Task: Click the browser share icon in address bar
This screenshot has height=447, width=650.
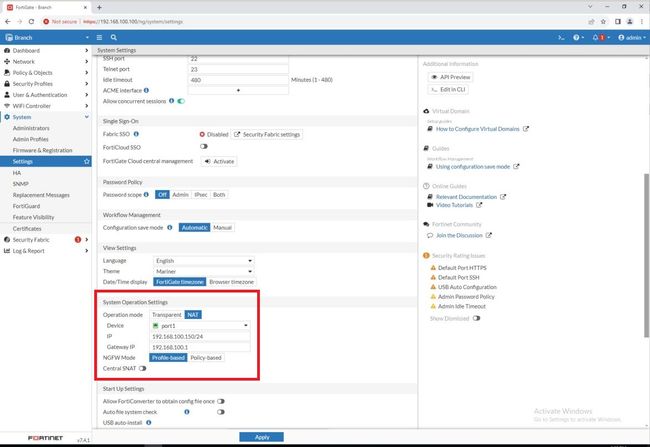Action: pyautogui.click(x=592, y=22)
